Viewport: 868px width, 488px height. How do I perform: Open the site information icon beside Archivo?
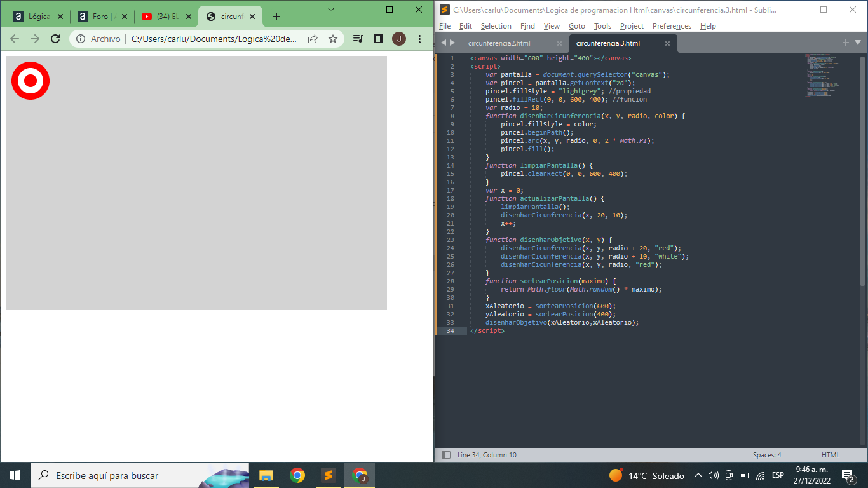(x=81, y=39)
